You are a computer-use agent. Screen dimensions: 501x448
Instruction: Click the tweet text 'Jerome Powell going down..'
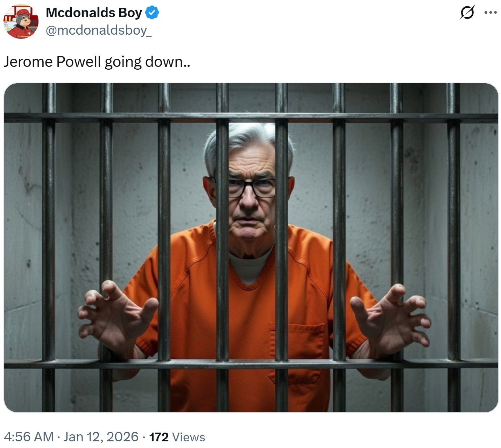[x=97, y=62]
